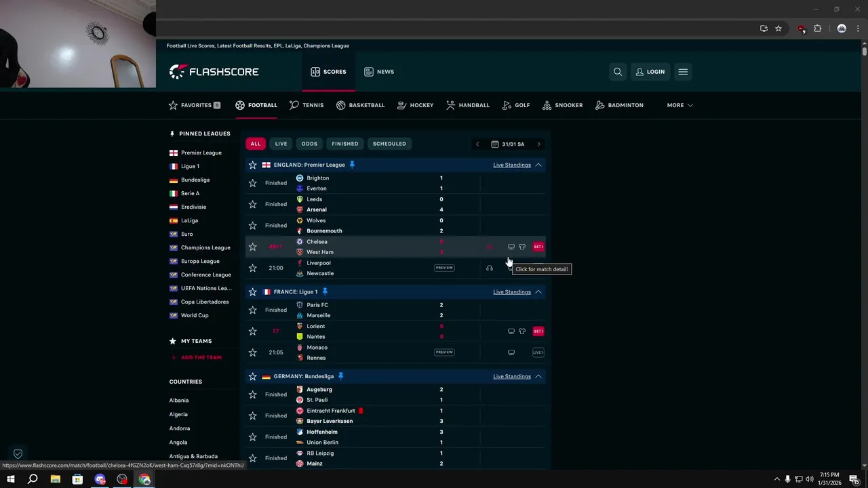Screen dimensions: 868x488
Task: Open Premier League Live Standings link
Action: point(512,165)
